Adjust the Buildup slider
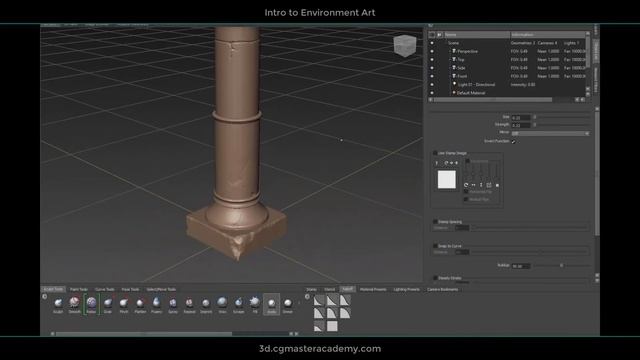 coord(562,266)
